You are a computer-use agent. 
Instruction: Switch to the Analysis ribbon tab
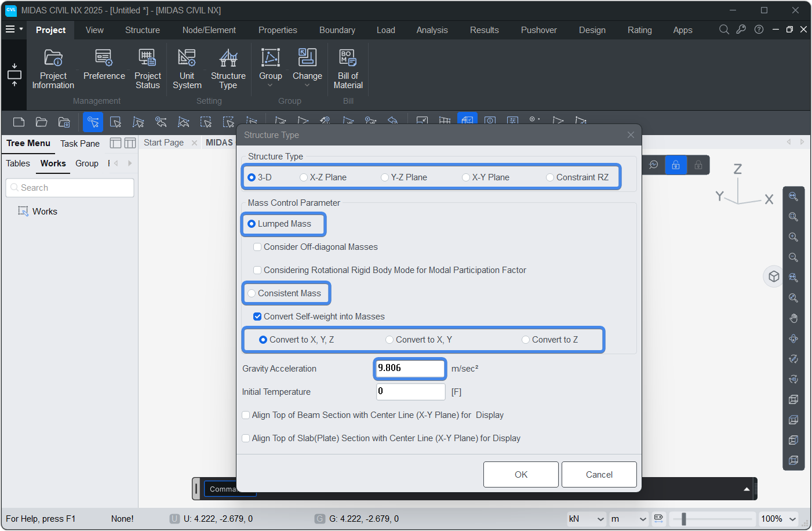coord(432,30)
